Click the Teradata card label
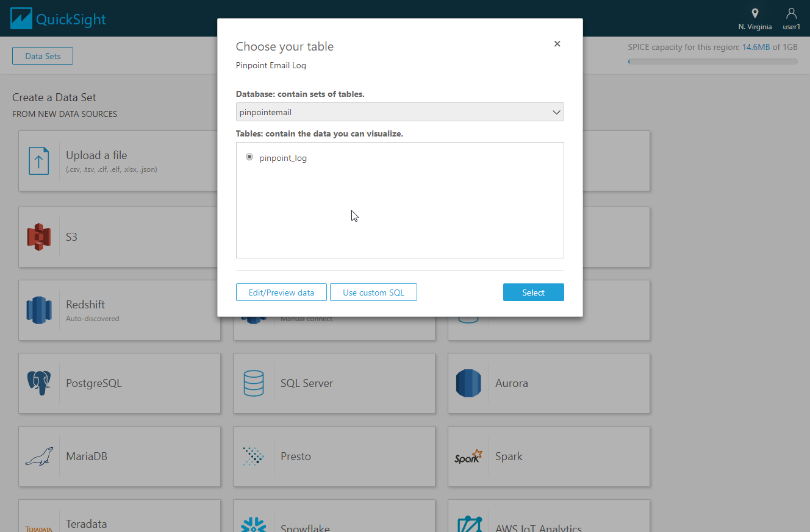Screen dimensions: 810x532 [x=87, y=524]
